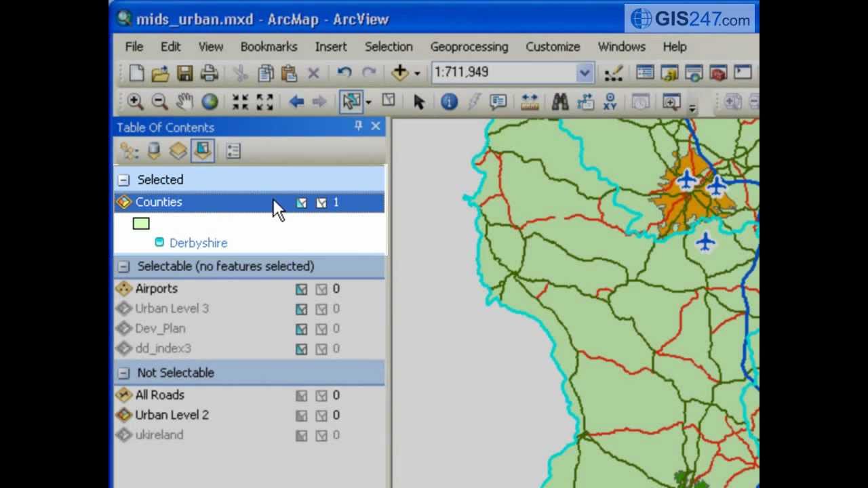The image size is (868, 488).
Task: Click the Go To XY icon
Action: [610, 102]
